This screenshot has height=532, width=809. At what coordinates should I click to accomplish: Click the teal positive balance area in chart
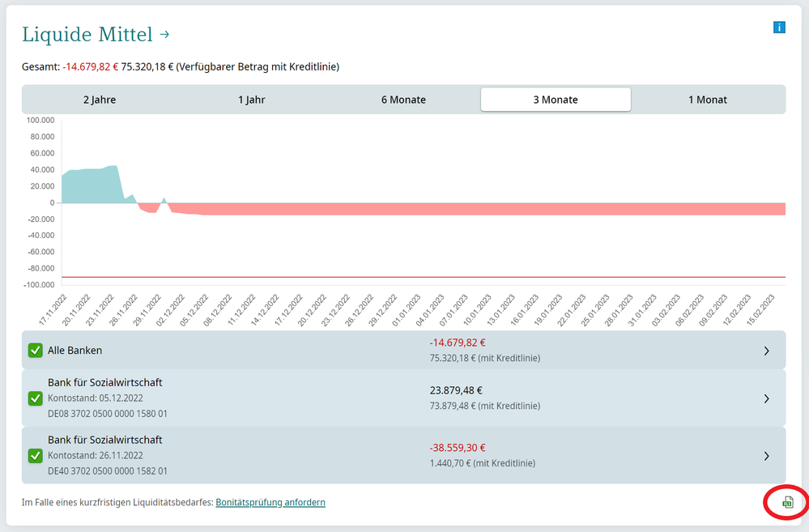tap(89, 186)
